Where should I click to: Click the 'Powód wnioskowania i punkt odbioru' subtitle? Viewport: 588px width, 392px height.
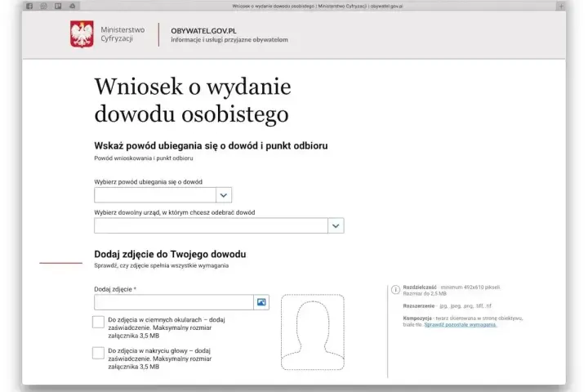[144, 158]
